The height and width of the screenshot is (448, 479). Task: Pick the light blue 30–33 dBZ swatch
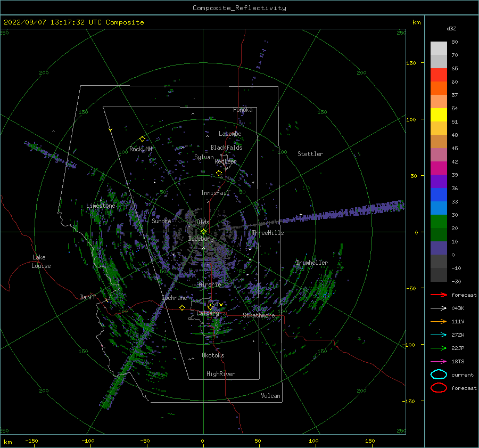click(439, 208)
